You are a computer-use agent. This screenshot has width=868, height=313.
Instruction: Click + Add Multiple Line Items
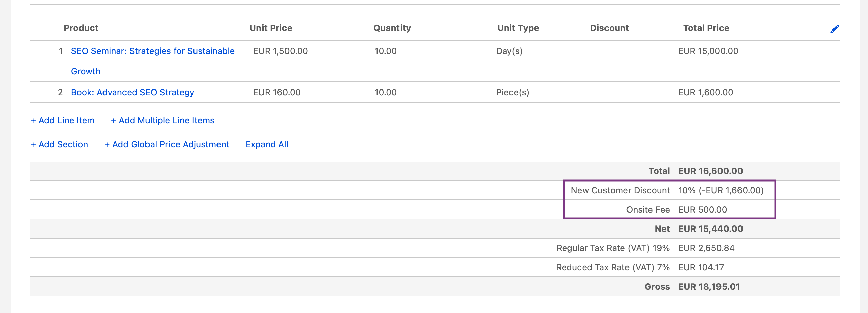pos(162,120)
